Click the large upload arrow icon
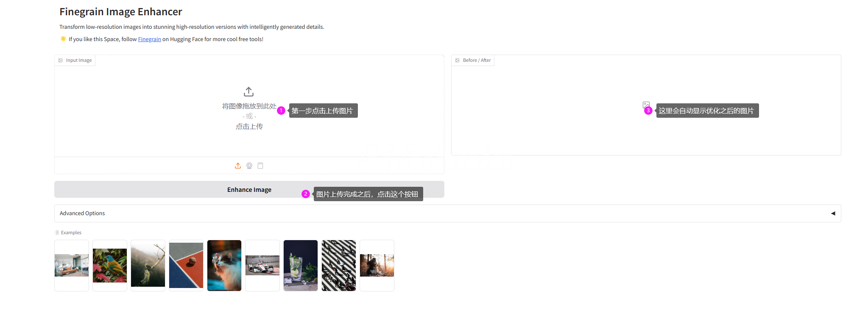Image resolution: width=868 pixels, height=313 pixels. pos(249,91)
